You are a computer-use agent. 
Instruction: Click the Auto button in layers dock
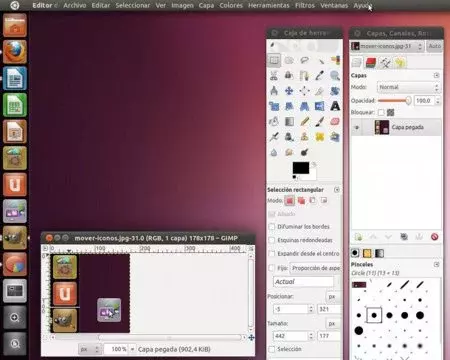click(x=434, y=46)
